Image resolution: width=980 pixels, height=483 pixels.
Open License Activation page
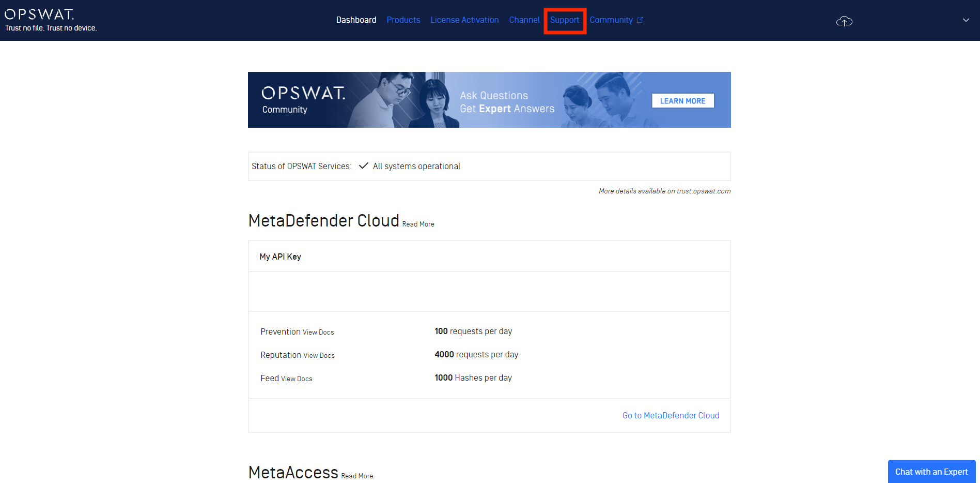[464, 20]
